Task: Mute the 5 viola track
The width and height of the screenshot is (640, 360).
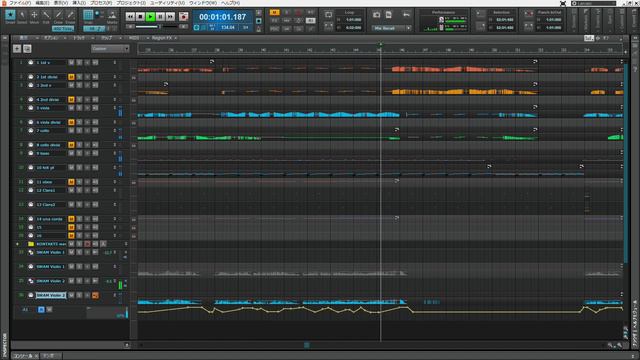Action: point(71,108)
